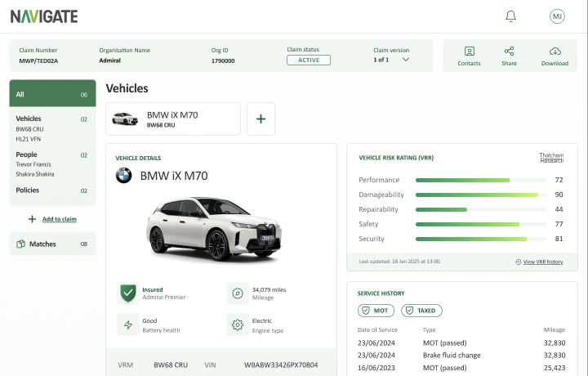The image size is (588, 376).
Task: Click the Matches documents icon
Action: [20, 244]
